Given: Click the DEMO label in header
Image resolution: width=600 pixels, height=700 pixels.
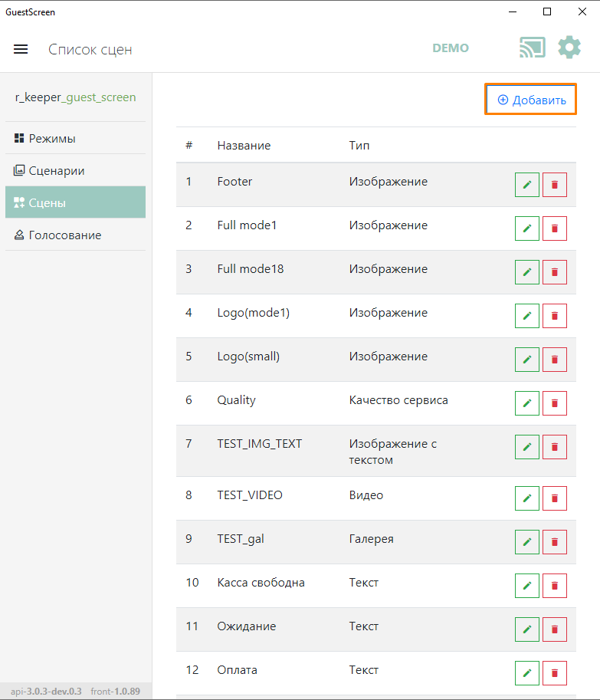Looking at the screenshot, I should point(451,48).
